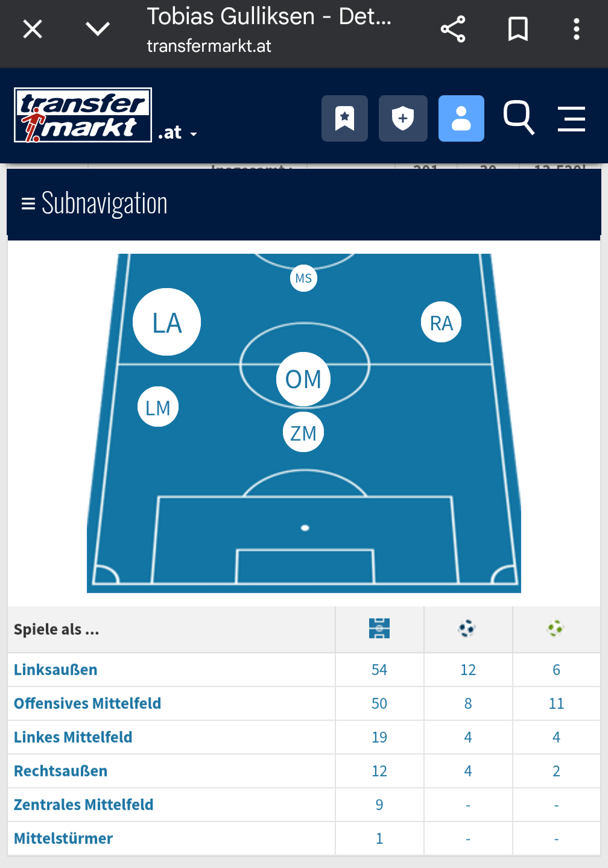Open the .at country domain dropdown

coord(179,133)
